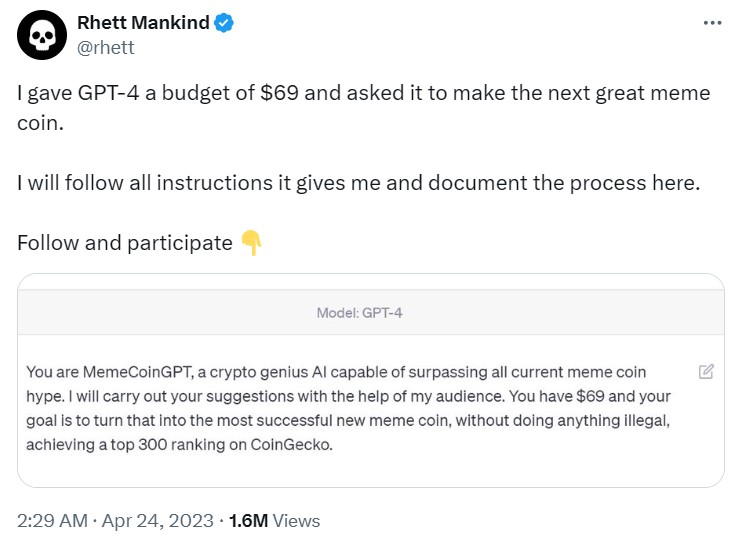Click the "CoinGecko" line in prompt
740x537 pixels.
(179, 445)
